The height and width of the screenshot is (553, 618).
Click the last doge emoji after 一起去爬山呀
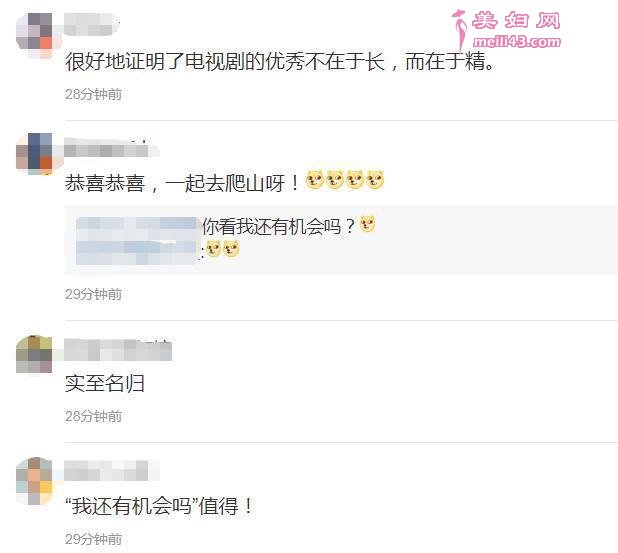click(x=375, y=180)
